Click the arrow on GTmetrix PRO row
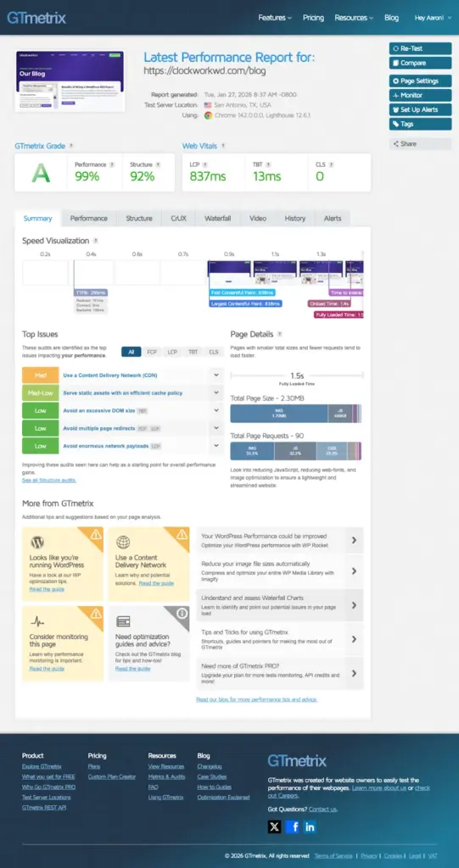Image resolution: width=459 pixels, height=868 pixels. [x=354, y=673]
